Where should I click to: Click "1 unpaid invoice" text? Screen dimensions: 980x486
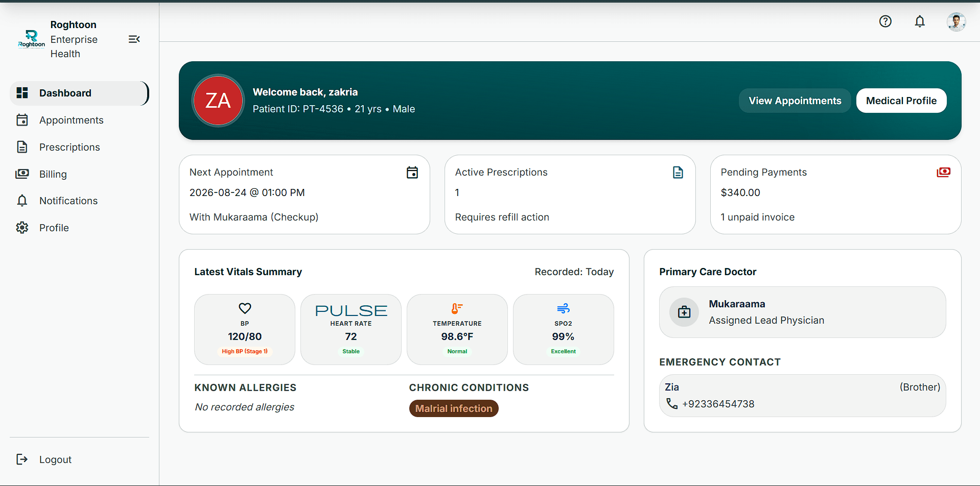[758, 217]
